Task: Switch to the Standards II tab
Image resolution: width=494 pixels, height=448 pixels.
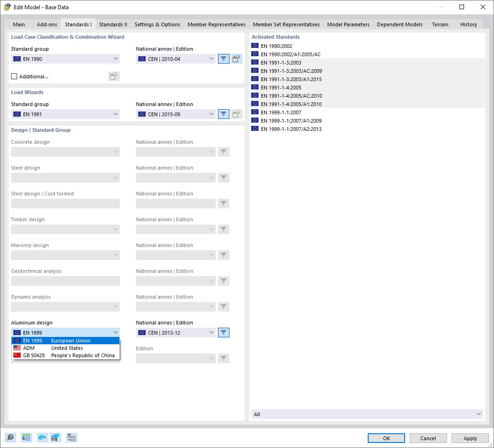Action: coord(113,24)
